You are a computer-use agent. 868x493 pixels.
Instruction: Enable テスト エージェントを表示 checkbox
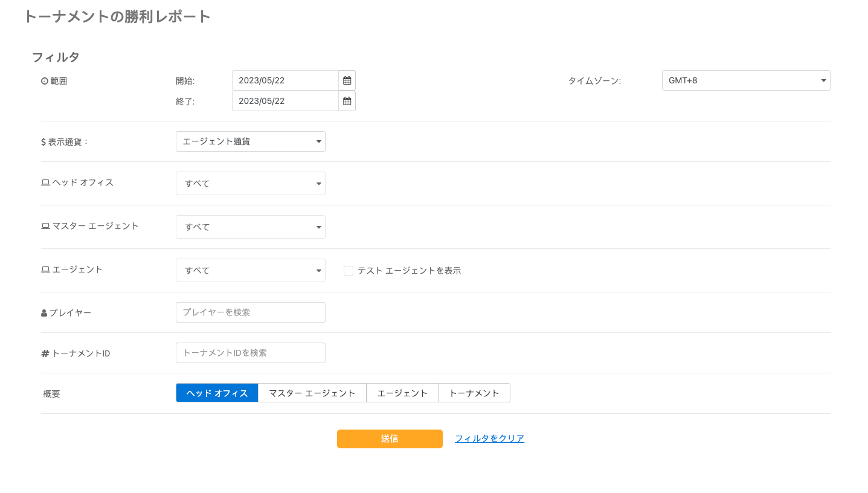349,271
